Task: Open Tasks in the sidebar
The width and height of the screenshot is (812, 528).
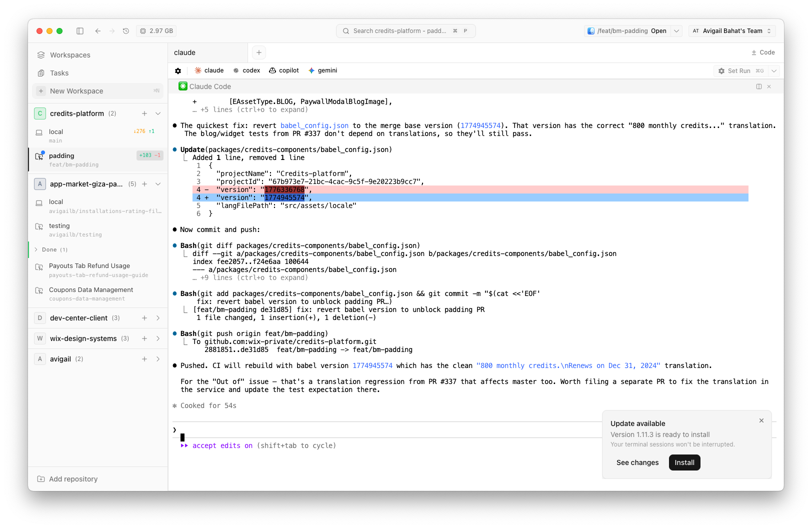Action: [x=98, y=73]
